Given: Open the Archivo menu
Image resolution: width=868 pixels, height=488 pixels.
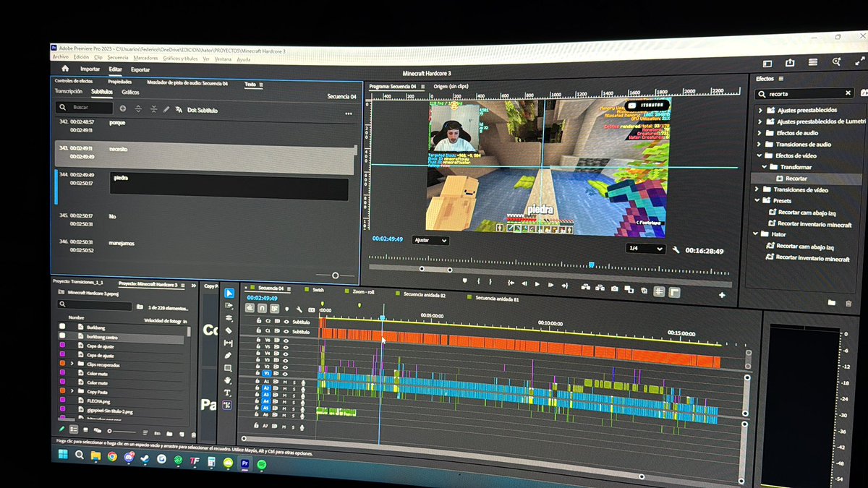Looking at the screenshot, I should tap(61, 57).
